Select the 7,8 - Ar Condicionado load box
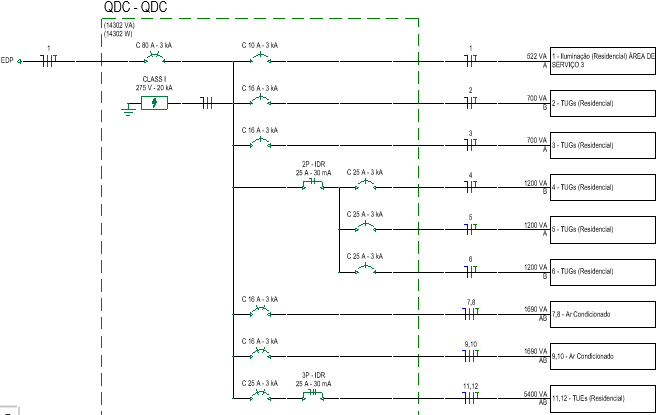Image resolution: width=656 pixels, height=415 pixels. tap(602, 313)
